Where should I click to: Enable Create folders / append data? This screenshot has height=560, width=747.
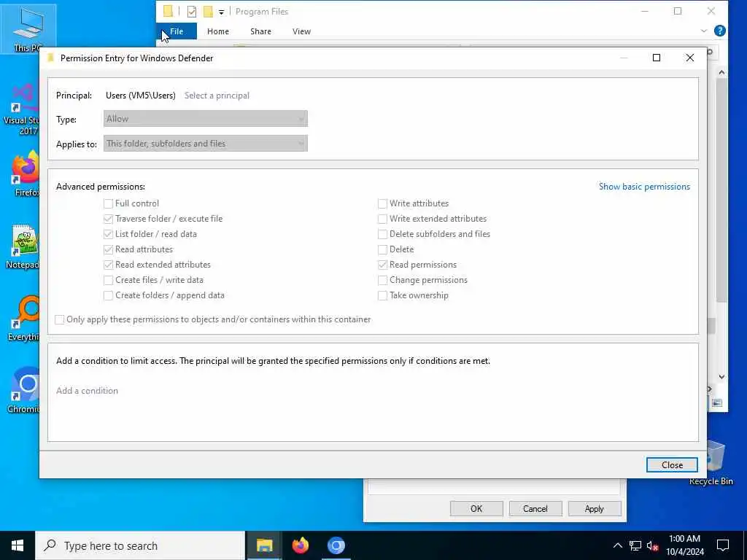109,296
